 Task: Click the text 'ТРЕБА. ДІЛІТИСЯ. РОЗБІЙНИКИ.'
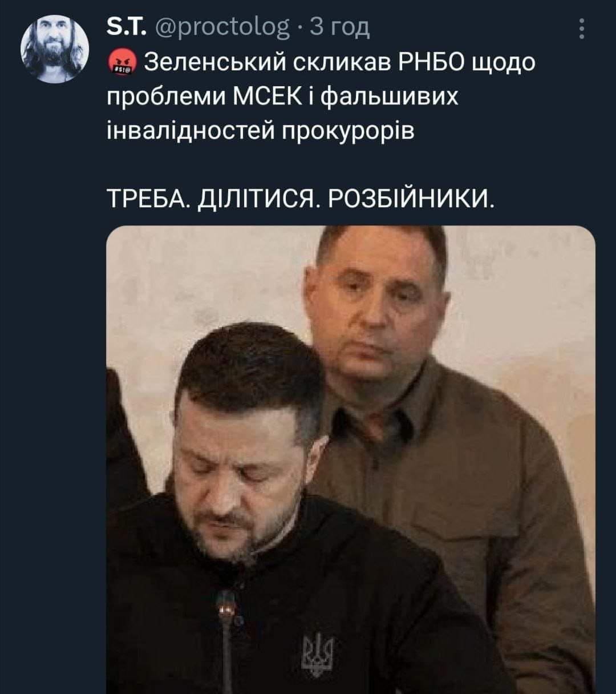[299, 198]
